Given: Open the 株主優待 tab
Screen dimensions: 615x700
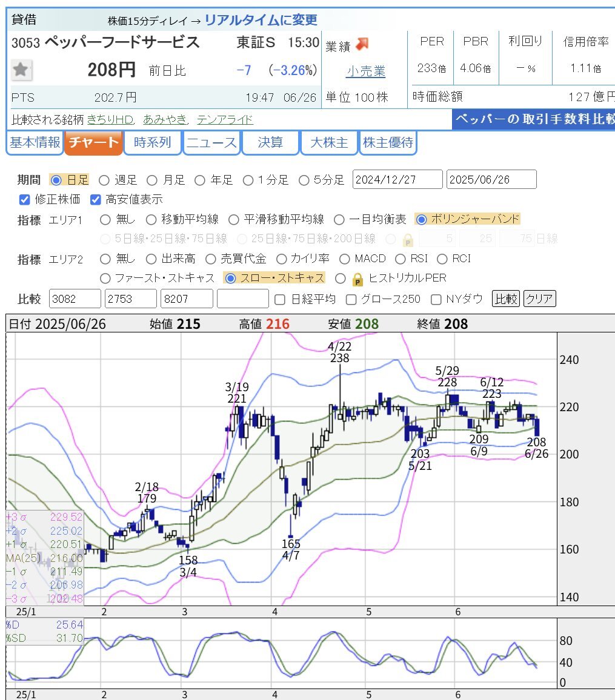Looking at the screenshot, I should 388,143.
